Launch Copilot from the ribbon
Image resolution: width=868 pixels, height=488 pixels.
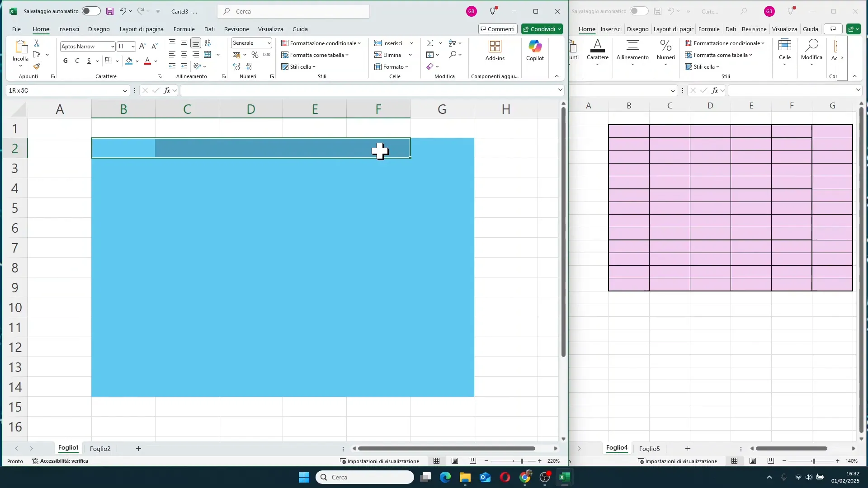[535, 50]
